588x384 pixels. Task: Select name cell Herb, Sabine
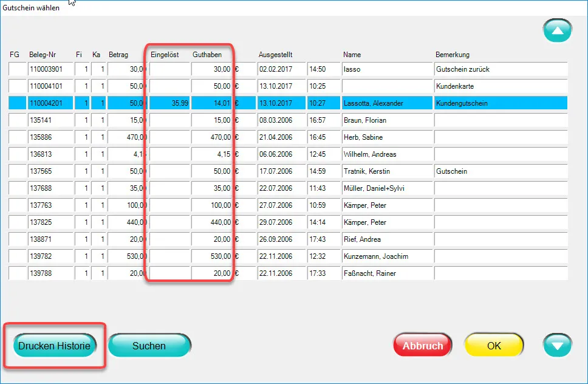tap(386, 137)
